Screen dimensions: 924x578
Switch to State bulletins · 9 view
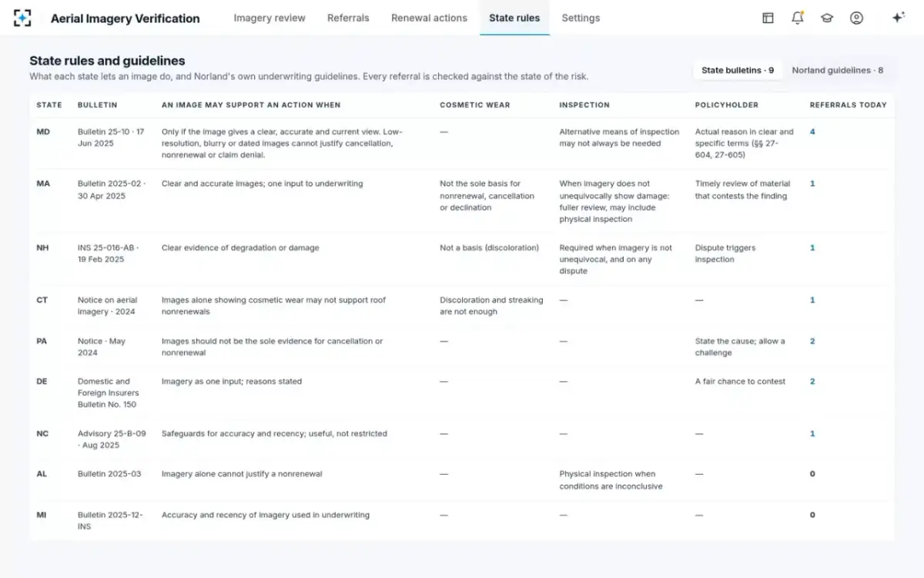click(x=738, y=70)
